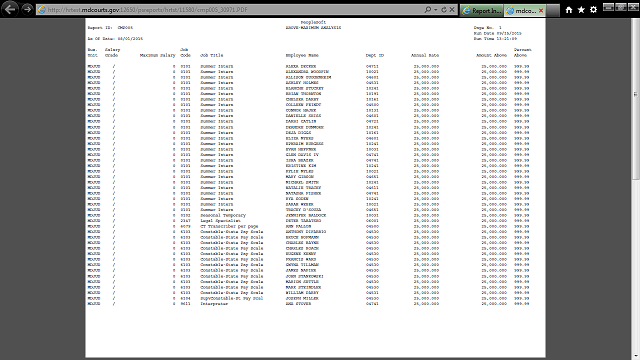Image resolution: width=640 pixels, height=360 pixels.
Task: Click the report title below PeopleSoft heading
Action: coord(313,28)
